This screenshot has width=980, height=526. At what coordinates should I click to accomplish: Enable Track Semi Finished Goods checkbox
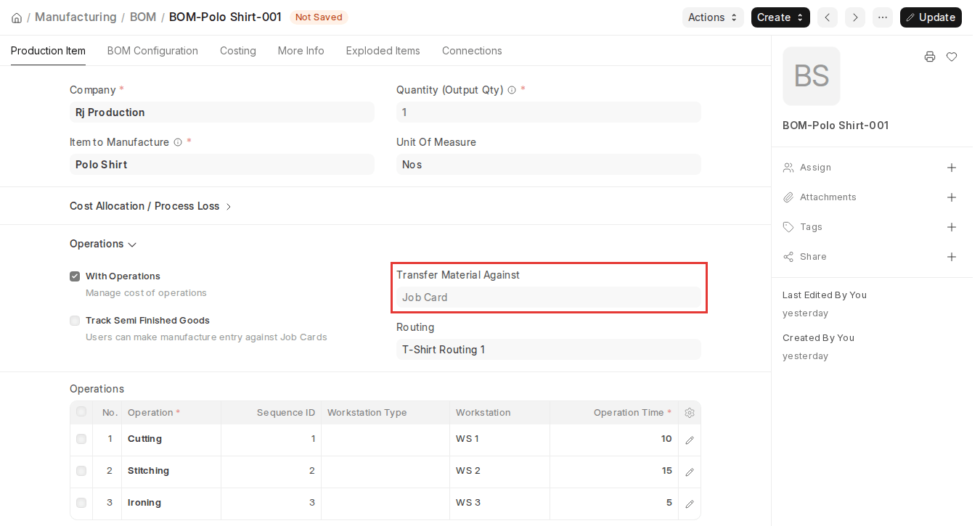75,321
